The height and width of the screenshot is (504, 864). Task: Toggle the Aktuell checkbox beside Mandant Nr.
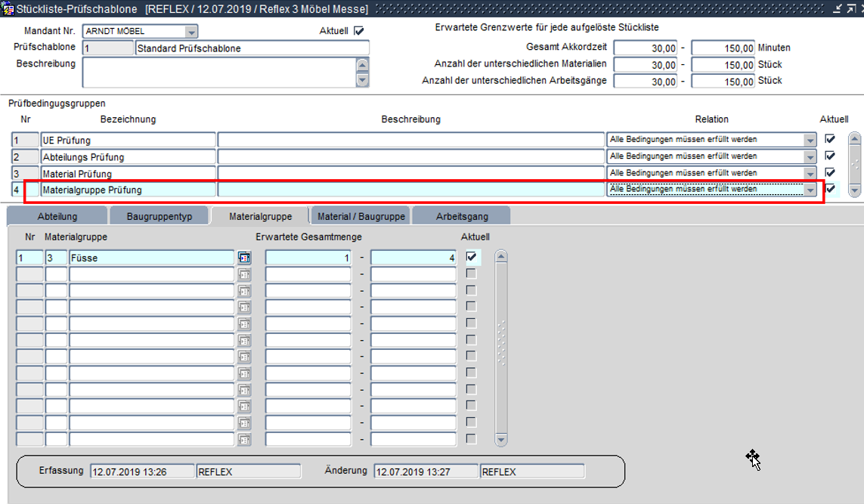[x=358, y=31]
